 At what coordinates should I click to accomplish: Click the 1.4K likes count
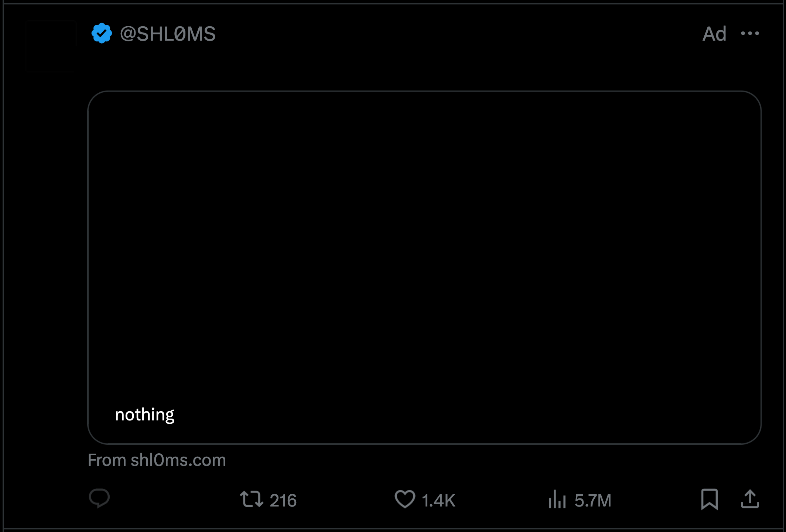[x=438, y=501]
